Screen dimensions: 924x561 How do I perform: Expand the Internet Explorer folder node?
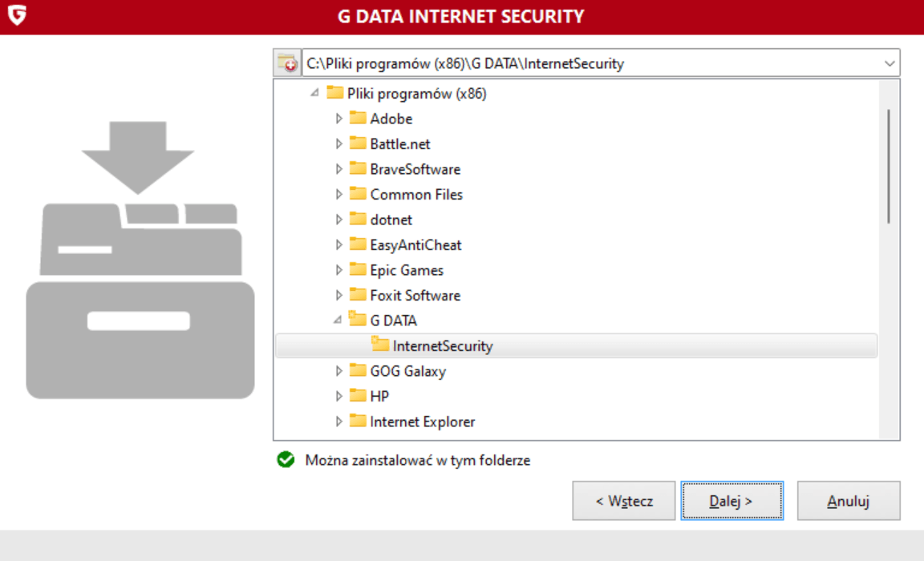point(338,422)
